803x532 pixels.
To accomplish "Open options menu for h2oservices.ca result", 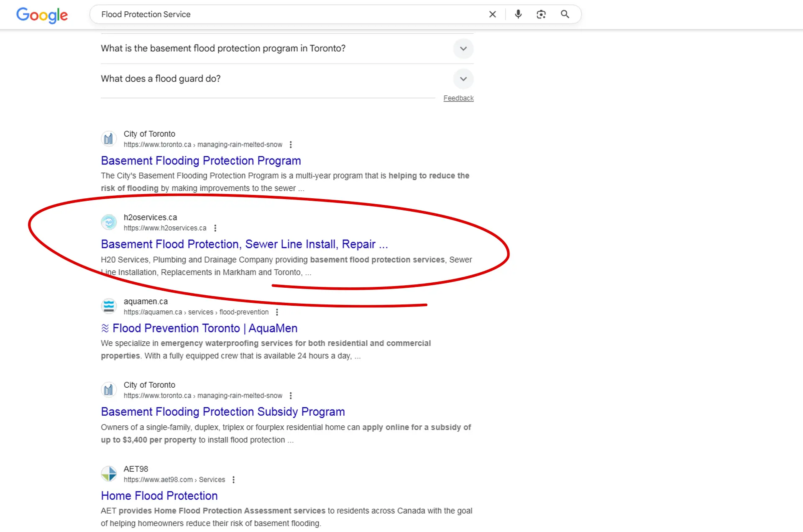I will [x=215, y=228].
